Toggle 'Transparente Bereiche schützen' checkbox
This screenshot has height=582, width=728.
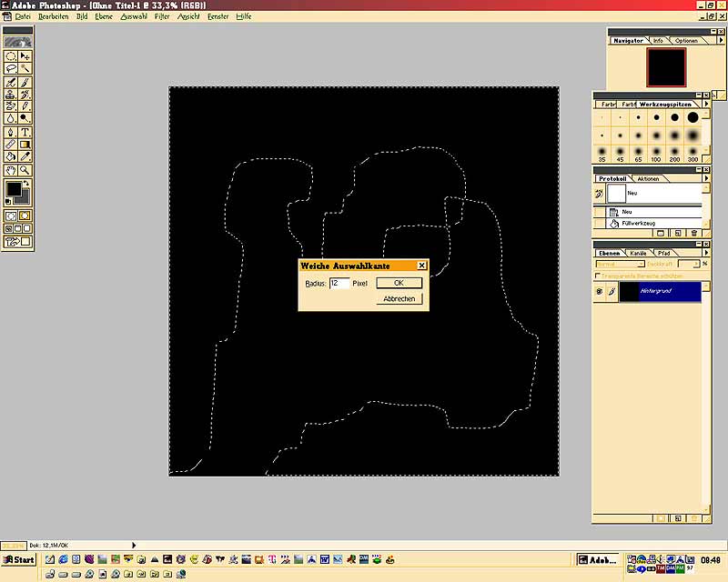(x=597, y=275)
